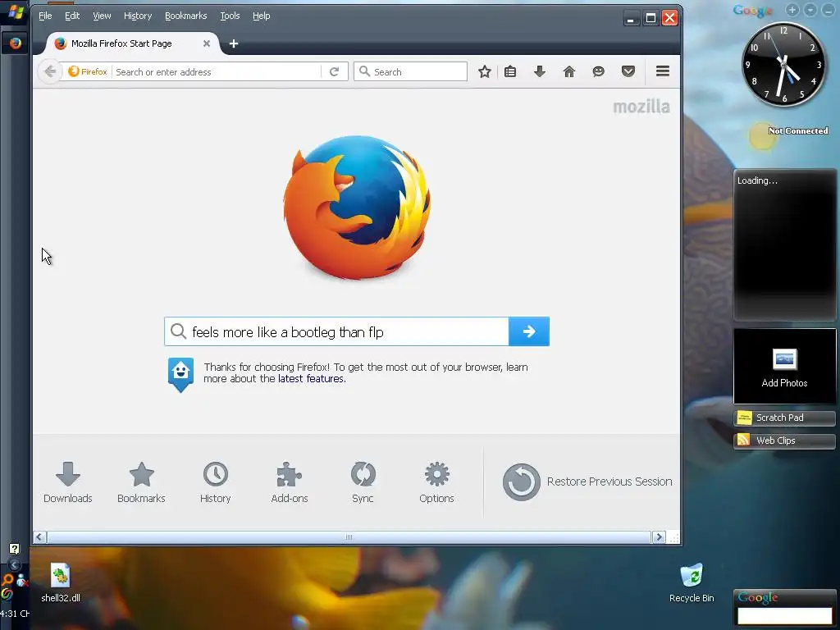Click the toolbar Search box

tap(410, 71)
